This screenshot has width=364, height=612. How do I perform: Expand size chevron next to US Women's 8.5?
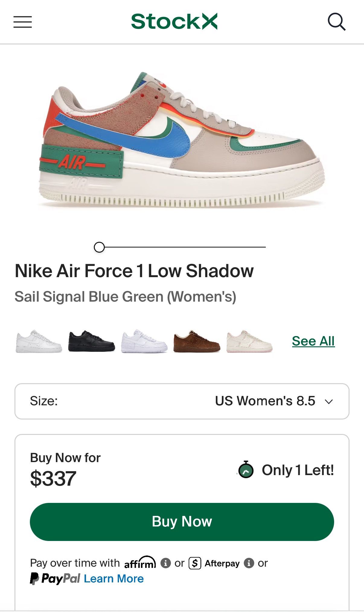[329, 402]
